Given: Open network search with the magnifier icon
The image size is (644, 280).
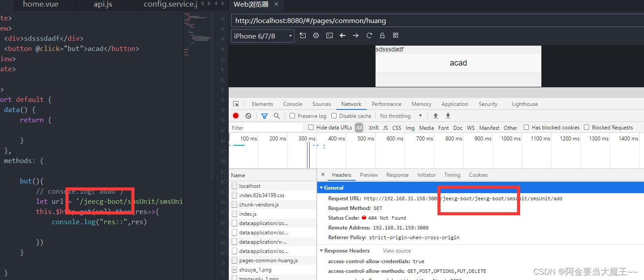Looking at the screenshot, I should tap(276, 116).
